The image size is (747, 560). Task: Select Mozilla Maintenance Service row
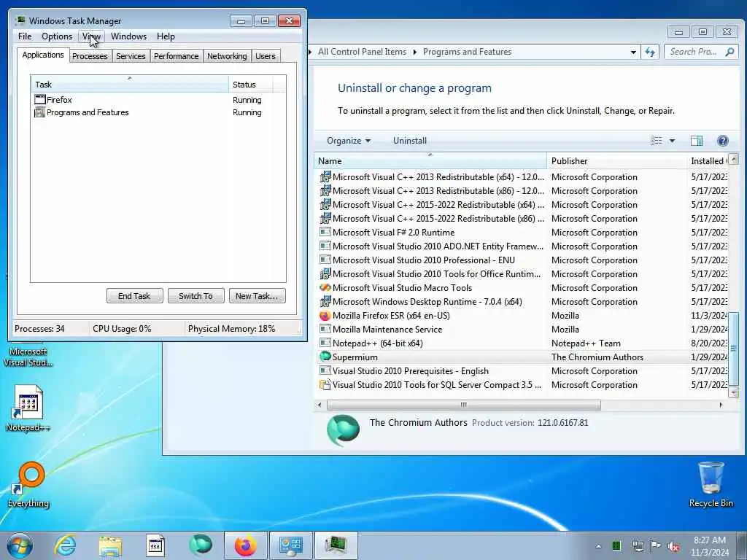pyautogui.click(x=521, y=329)
